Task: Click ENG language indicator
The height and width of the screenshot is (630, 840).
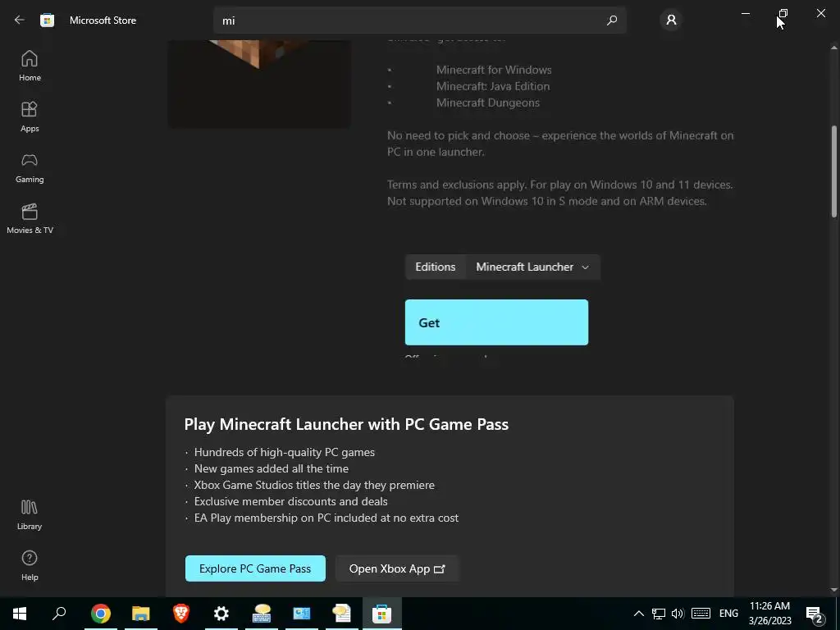Action: click(x=728, y=614)
